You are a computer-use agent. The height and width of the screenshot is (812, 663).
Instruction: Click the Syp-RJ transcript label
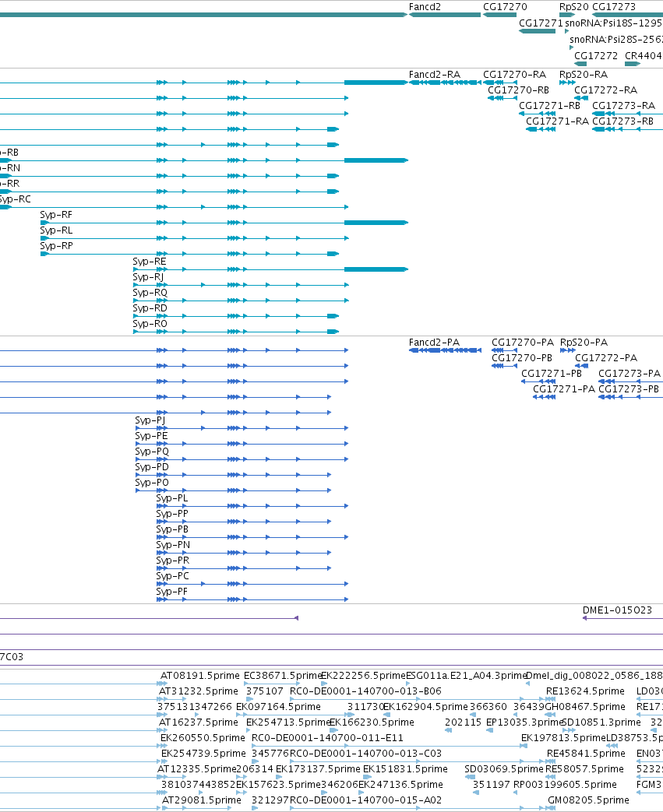coord(148,277)
